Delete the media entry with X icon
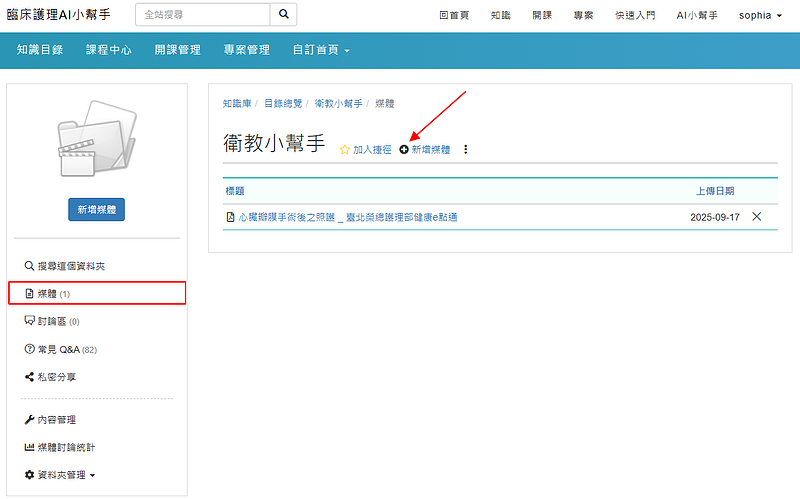The height and width of the screenshot is (499, 800). (756, 217)
